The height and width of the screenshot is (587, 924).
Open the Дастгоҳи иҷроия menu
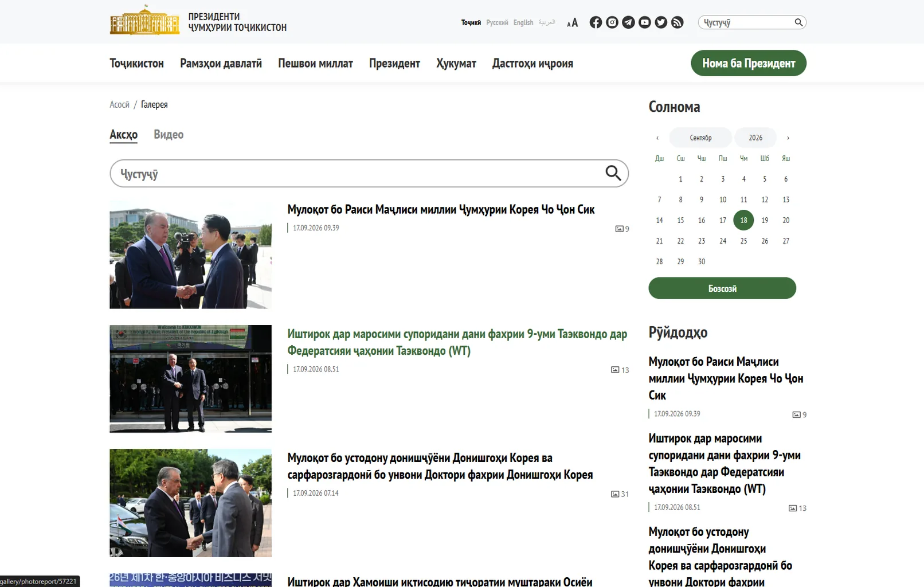[x=533, y=63]
